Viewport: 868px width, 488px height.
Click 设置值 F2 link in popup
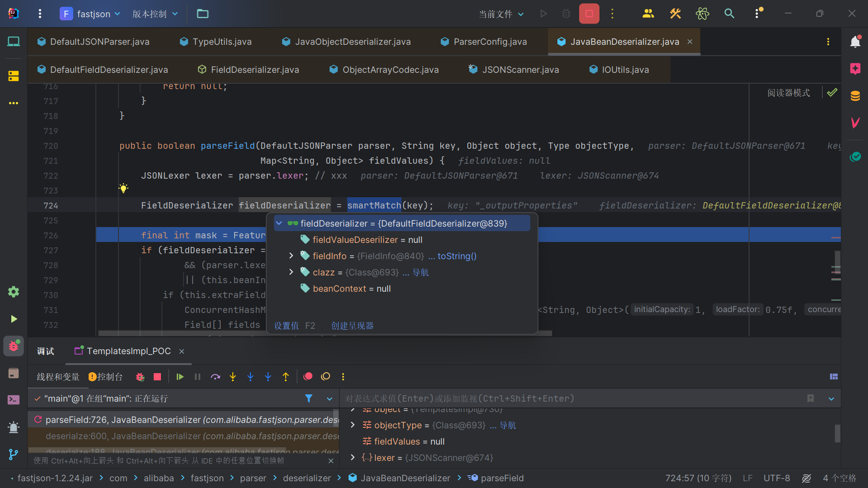tap(294, 326)
